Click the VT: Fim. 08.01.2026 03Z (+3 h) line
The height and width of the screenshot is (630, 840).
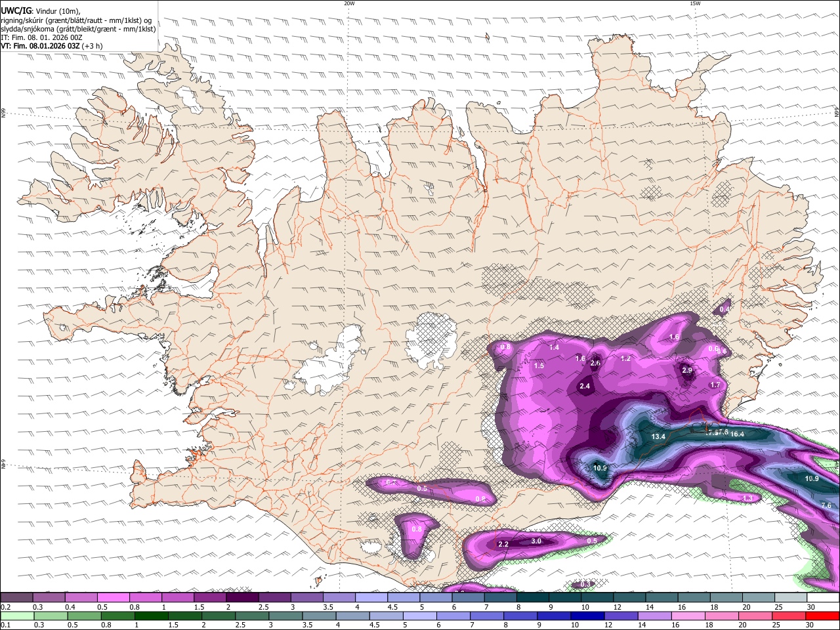pyautogui.click(x=52, y=46)
